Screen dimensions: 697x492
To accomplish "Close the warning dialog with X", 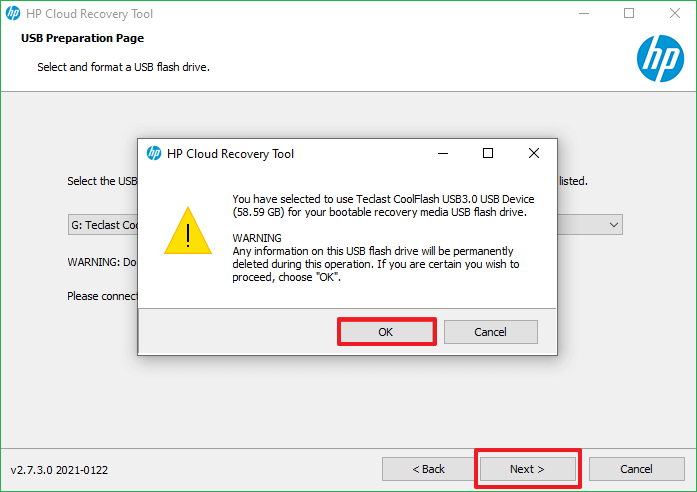I will coord(534,154).
